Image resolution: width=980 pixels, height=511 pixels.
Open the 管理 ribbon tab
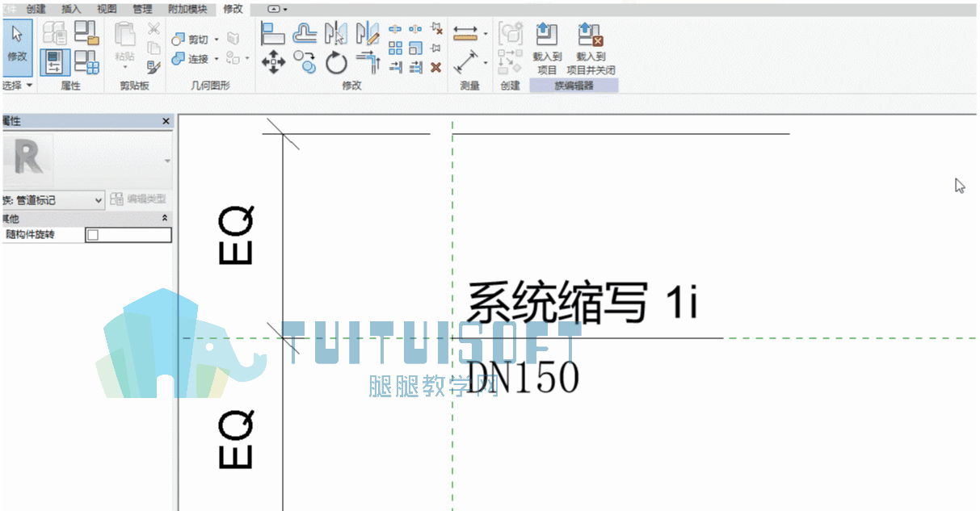(142, 9)
